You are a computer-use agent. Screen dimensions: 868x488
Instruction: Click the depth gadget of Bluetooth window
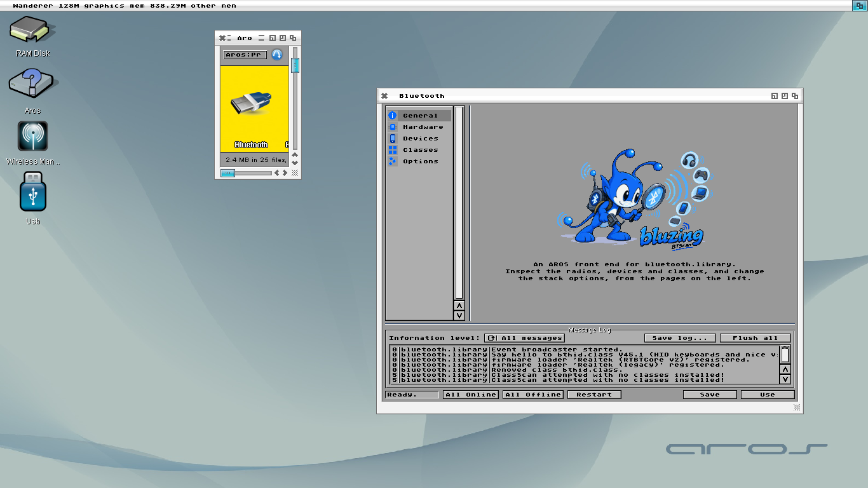coord(795,96)
